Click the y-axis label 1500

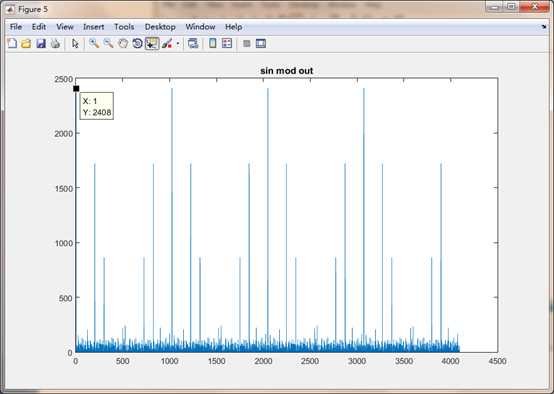click(x=64, y=188)
